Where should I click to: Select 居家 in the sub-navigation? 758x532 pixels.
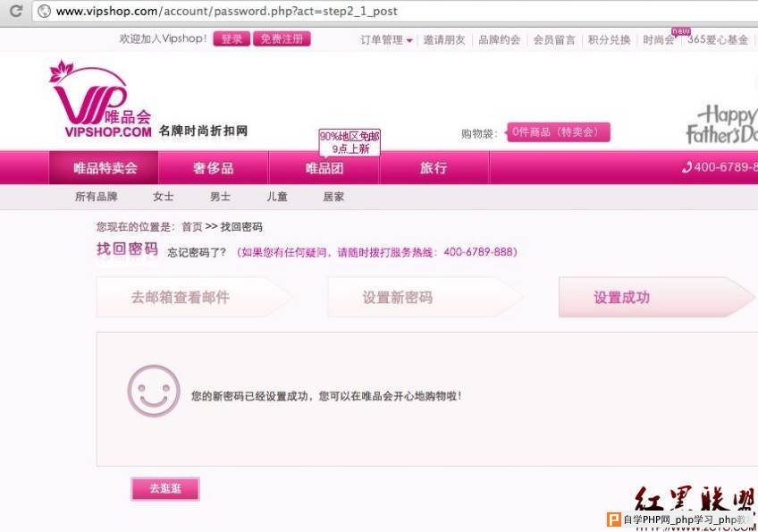click(x=333, y=197)
